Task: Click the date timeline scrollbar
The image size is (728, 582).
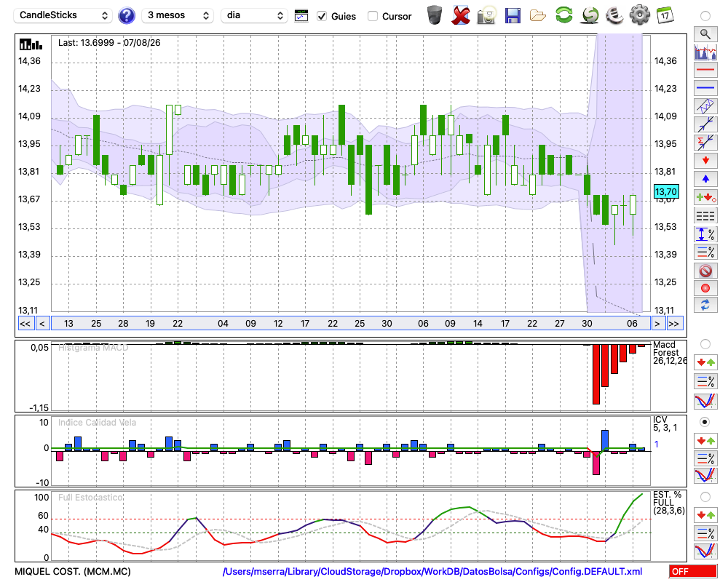Action: (x=351, y=324)
